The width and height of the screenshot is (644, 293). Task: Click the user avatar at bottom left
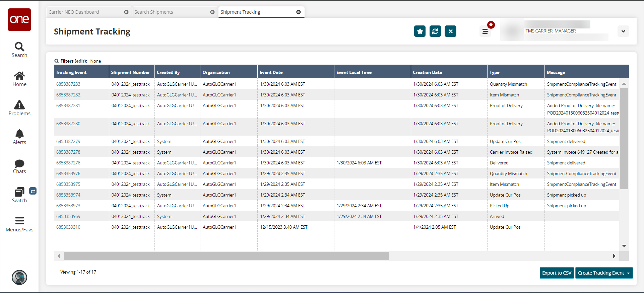[x=19, y=277]
